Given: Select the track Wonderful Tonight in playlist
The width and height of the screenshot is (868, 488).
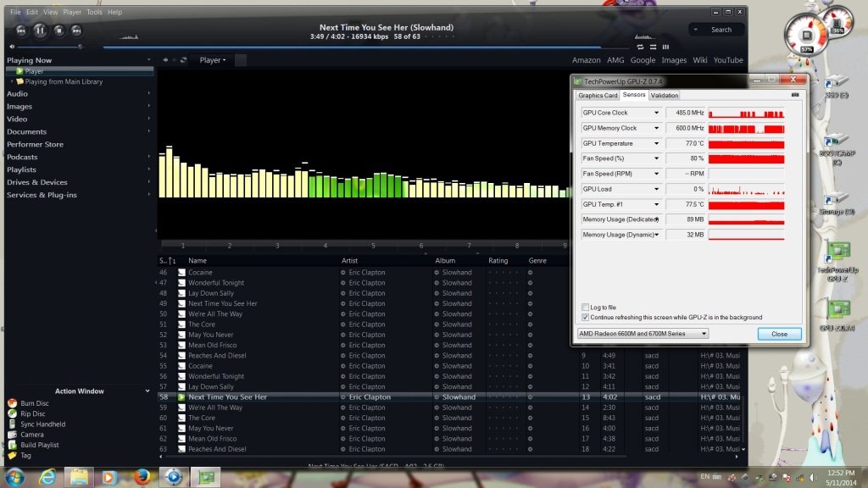Looking at the screenshot, I should 215,282.
